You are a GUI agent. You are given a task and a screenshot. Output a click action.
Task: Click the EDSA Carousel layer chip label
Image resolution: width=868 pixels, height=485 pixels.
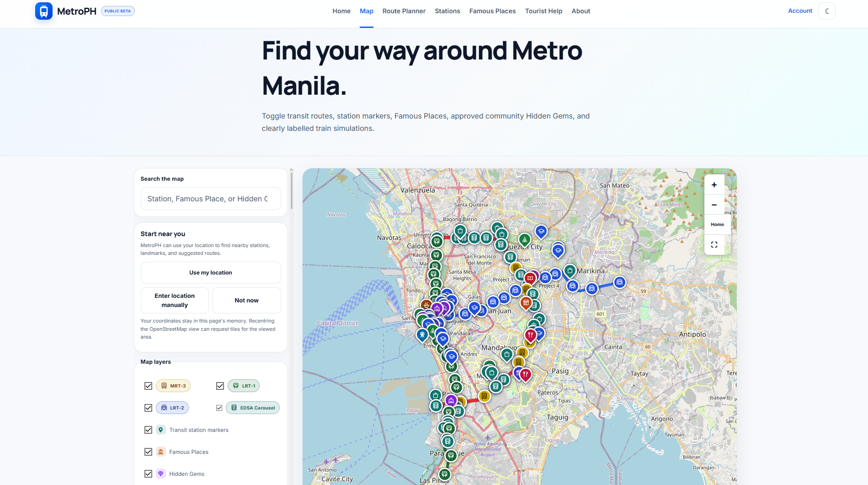pyautogui.click(x=253, y=408)
